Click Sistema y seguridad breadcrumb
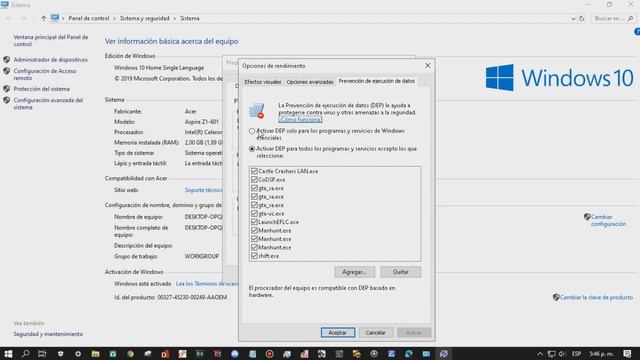The image size is (640, 360). click(x=144, y=18)
